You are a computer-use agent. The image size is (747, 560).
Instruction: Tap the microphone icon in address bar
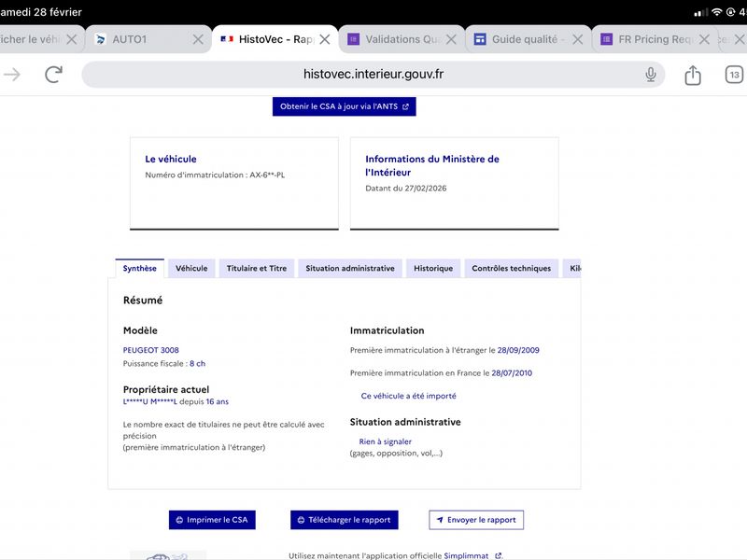[x=651, y=75]
